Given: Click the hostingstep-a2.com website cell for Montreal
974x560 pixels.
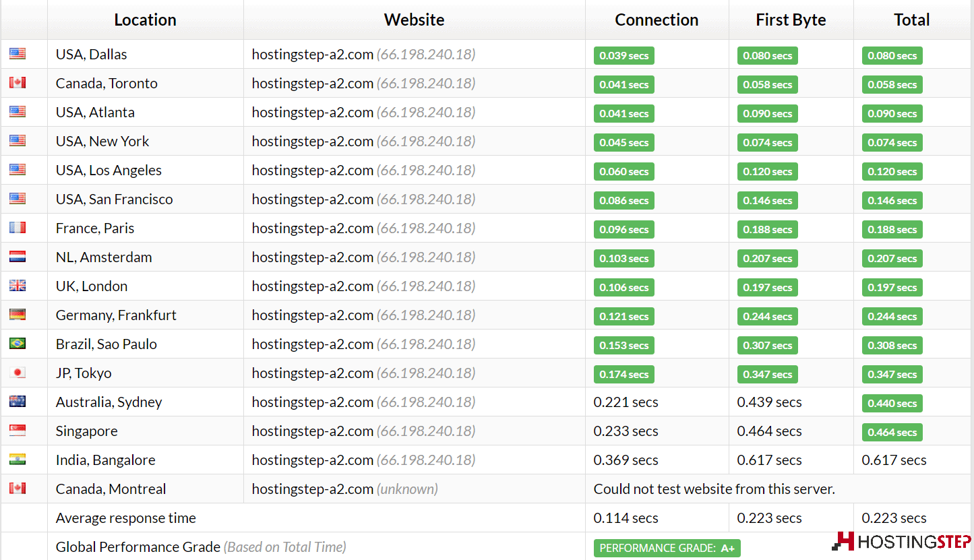Looking at the screenshot, I should point(415,489).
